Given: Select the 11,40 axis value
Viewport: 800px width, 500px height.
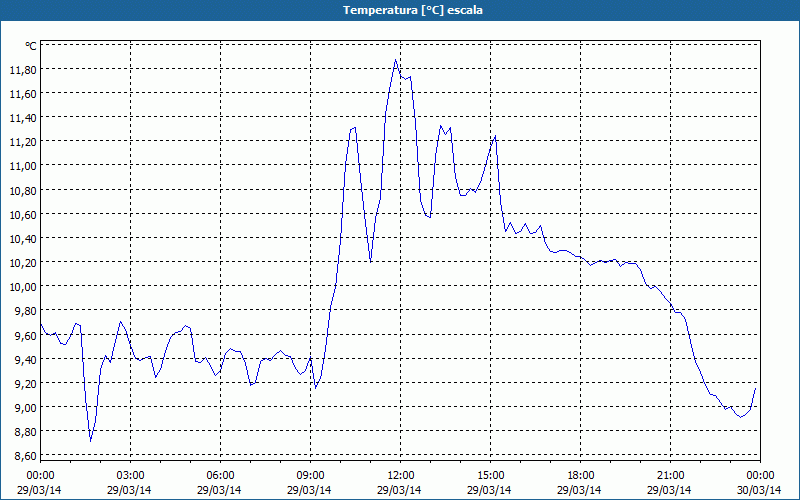Looking at the screenshot, I should 23,118.
